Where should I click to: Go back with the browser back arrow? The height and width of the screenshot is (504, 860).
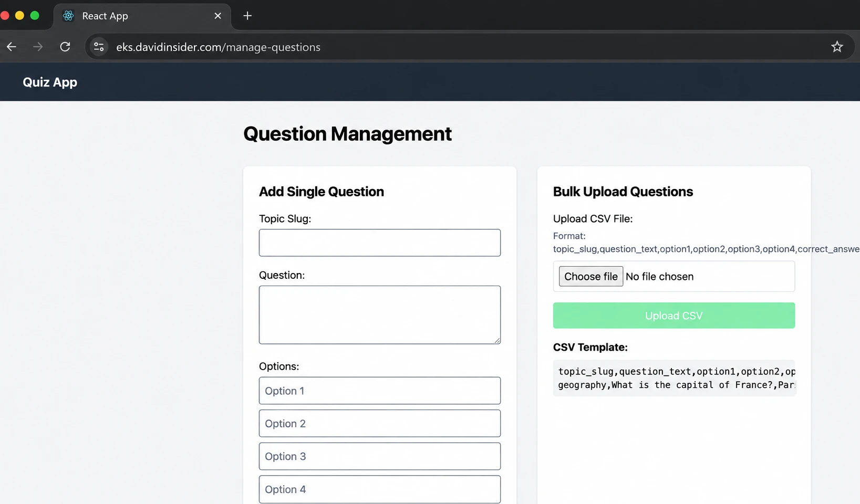click(12, 47)
